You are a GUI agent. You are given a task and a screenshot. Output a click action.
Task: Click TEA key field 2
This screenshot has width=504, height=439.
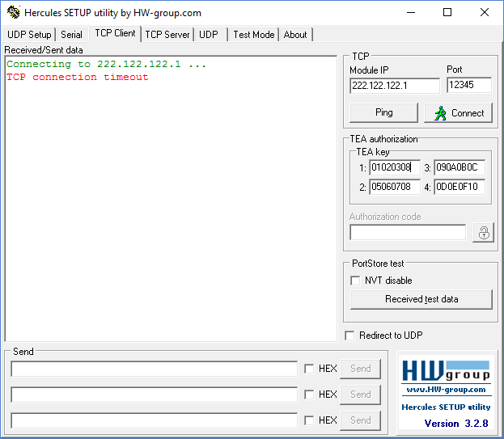(x=395, y=187)
